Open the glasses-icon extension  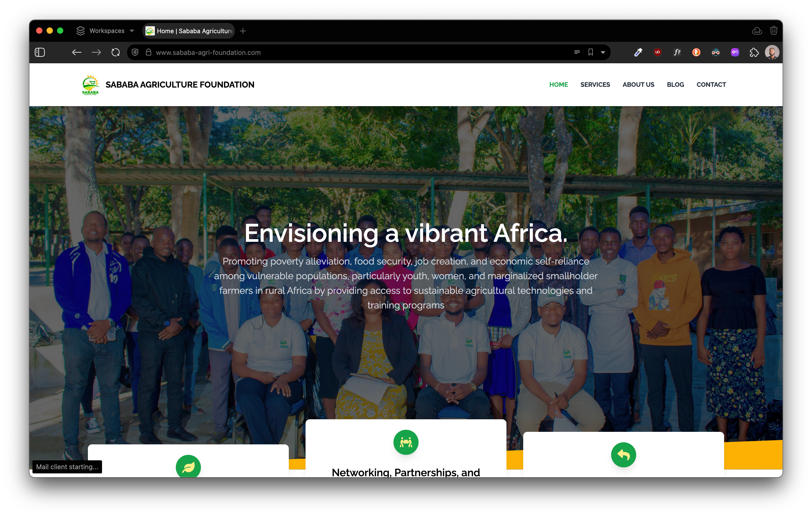pos(715,52)
